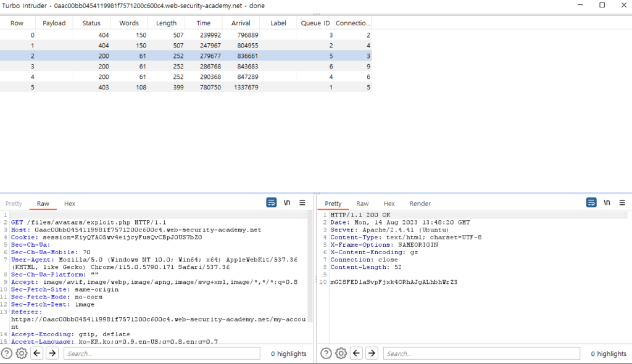Click the response panel search field
Screen dimensions: 632x364
tap(481, 354)
